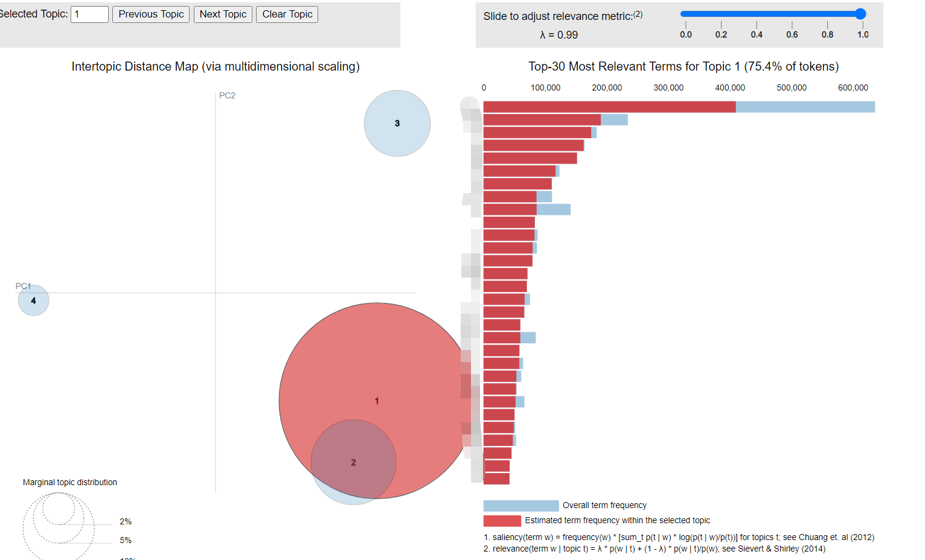Click the λ = 0.99 value text
Image resolution: width=925 pixels, height=560 pixels.
[559, 35]
